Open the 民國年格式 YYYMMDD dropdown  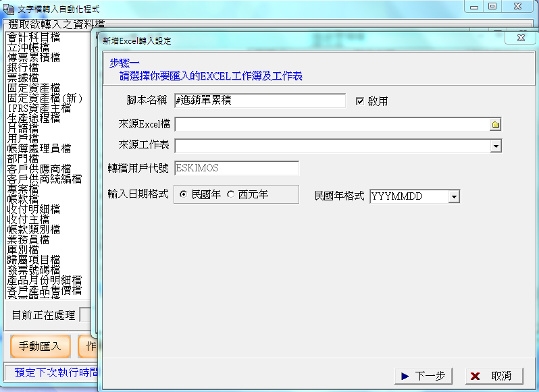click(454, 196)
